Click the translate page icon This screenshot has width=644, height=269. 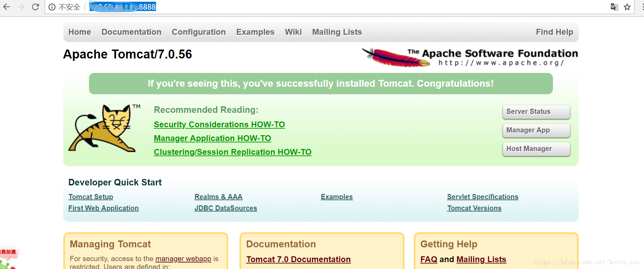[x=614, y=7]
